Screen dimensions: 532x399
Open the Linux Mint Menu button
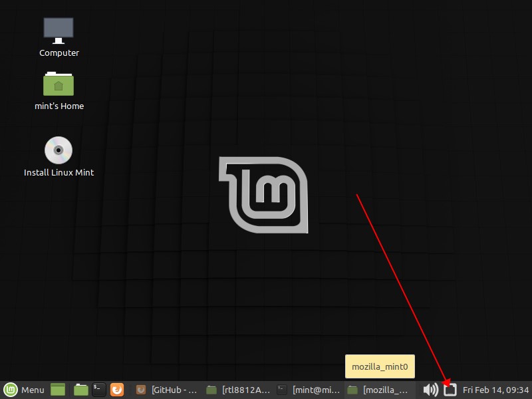pyautogui.click(x=24, y=390)
